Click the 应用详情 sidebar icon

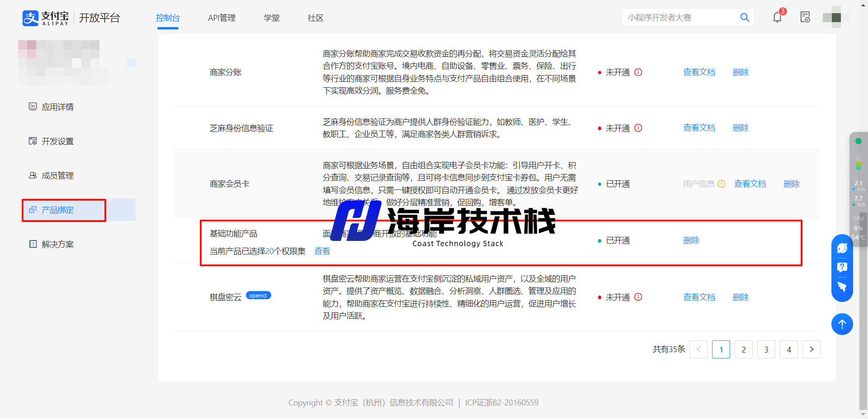[x=33, y=107]
